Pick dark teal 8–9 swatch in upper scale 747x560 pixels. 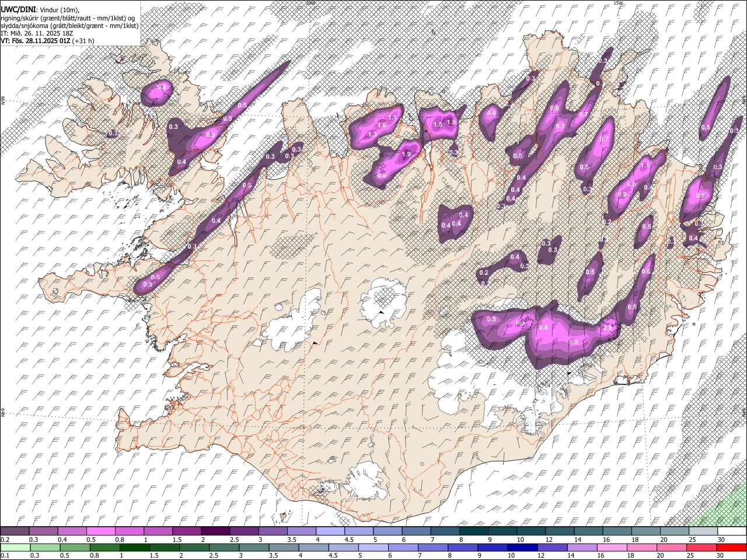(x=473, y=531)
